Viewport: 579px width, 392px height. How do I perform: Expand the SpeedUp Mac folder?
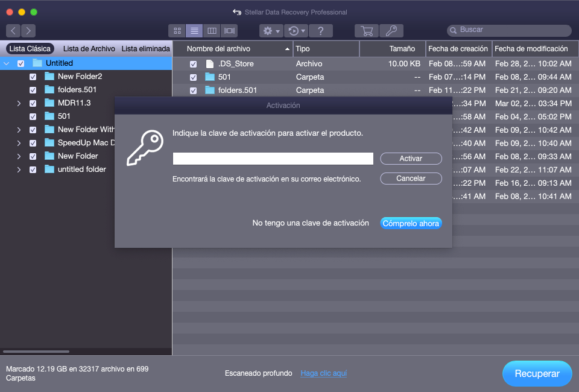(x=19, y=143)
